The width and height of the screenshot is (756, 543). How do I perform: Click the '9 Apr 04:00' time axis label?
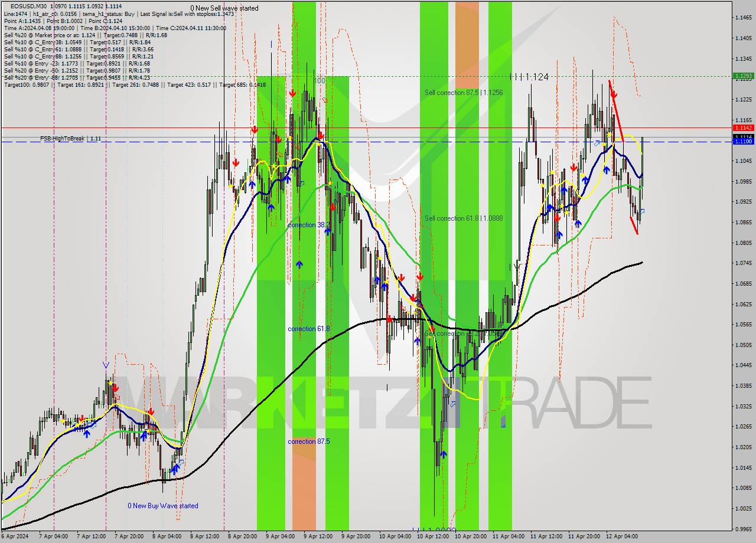[x=281, y=537]
